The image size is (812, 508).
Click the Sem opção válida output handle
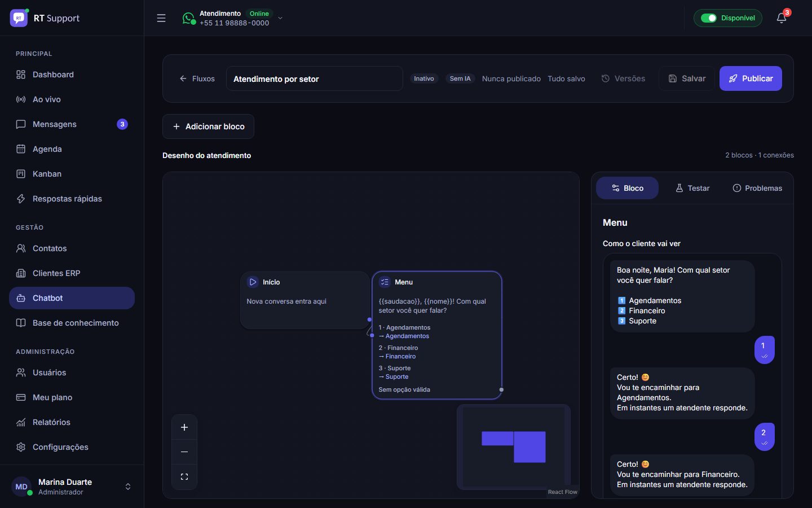tap(501, 389)
